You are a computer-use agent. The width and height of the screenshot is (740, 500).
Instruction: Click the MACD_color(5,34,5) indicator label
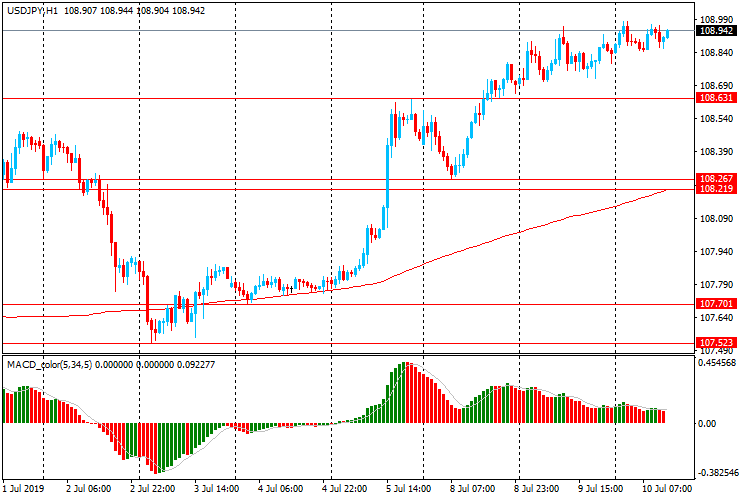(x=50, y=364)
